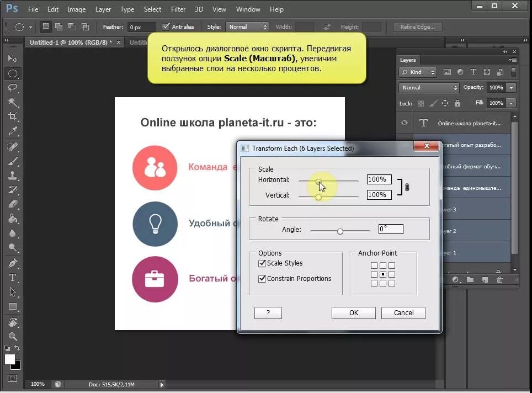The width and height of the screenshot is (532, 393).
Task: Select the Lasso tool
Action: (x=13, y=88)
